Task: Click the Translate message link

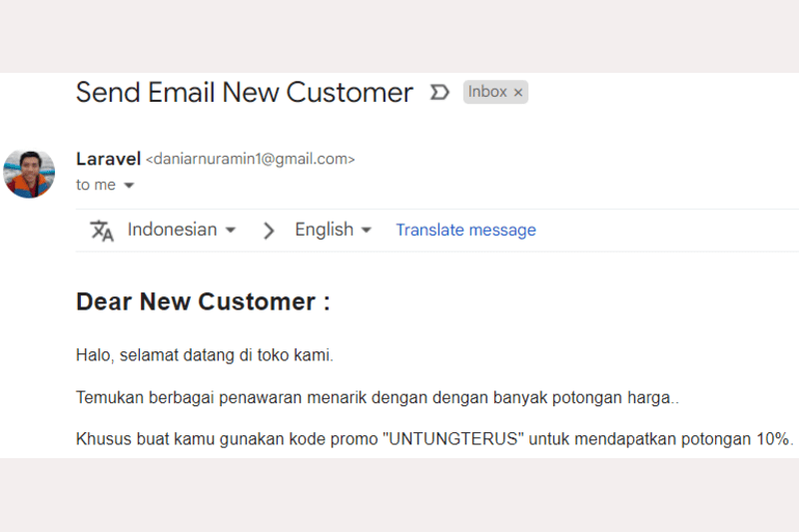Action: point(465,230)
